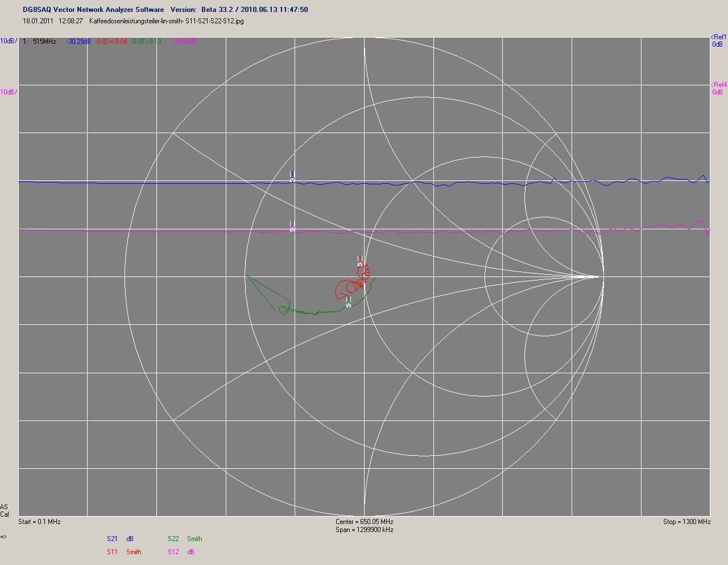Click the AS Cal status indicator
The image size is (728, 565).
click(5, 510)
